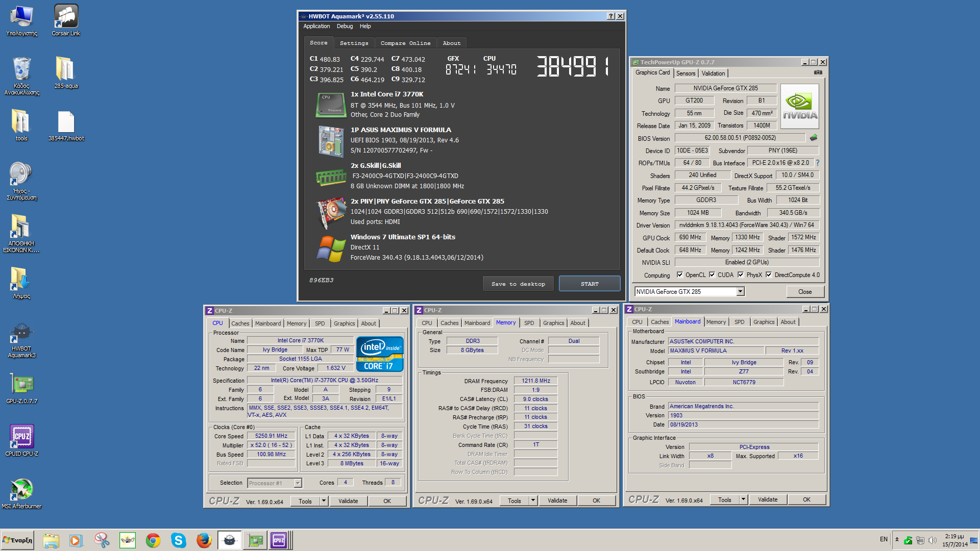Image resolution: width=980 pixels, height=551 pixels.
Task: Switch to Compare Online tab
Action: [x=405, y=43]
